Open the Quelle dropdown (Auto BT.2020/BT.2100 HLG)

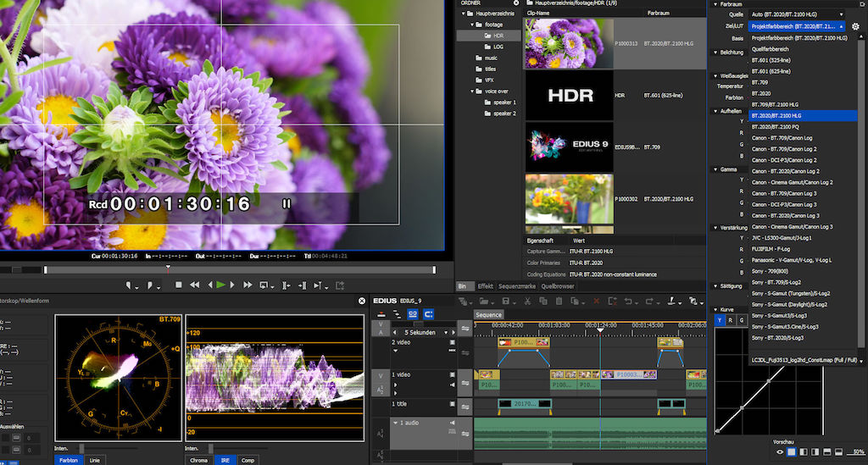797,14
